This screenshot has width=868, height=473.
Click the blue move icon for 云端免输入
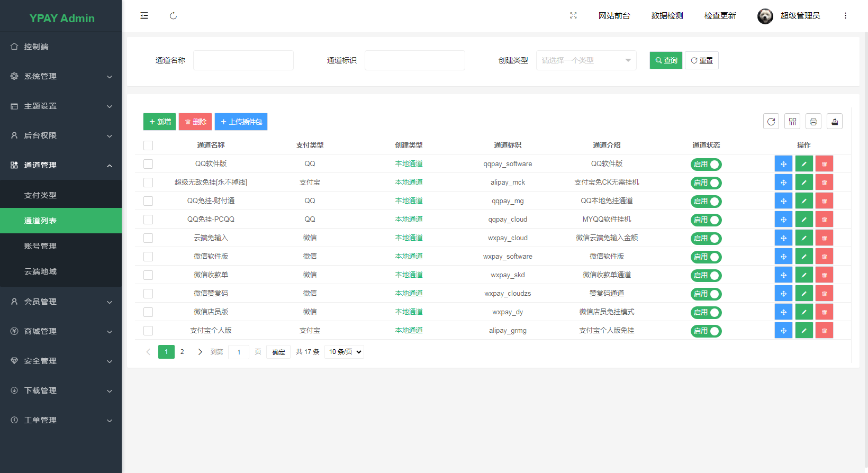(x=783, y=238)
